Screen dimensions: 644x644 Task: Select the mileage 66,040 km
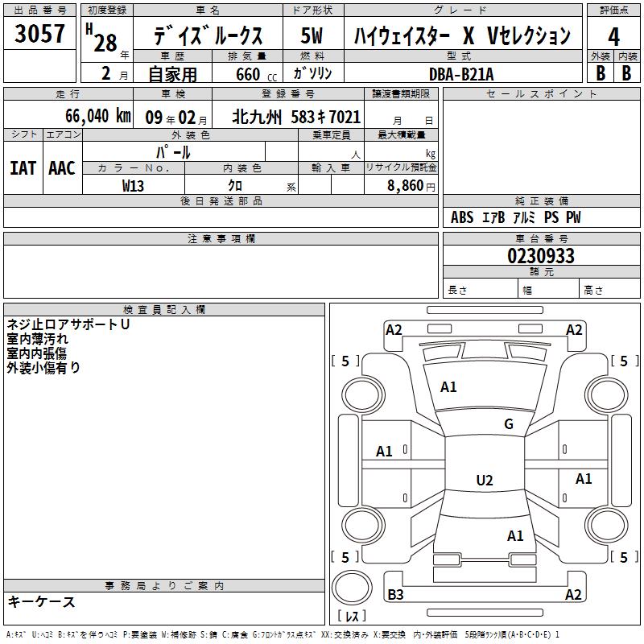(x=98, y=116)
